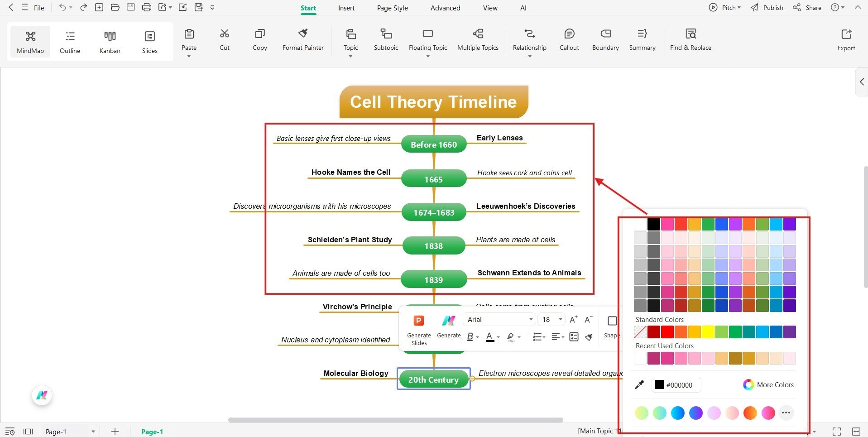This screenshot has width=868, height=437.
Task: Open the Page Style tab
Action: (x=392, y=8)
